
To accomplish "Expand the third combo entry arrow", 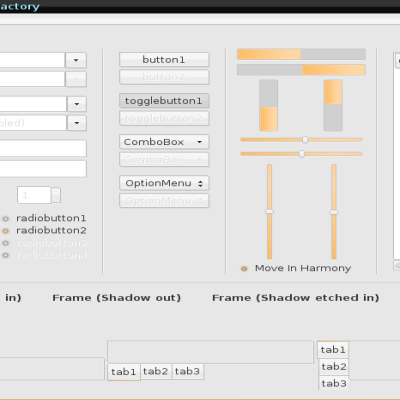I will (77, 104).
